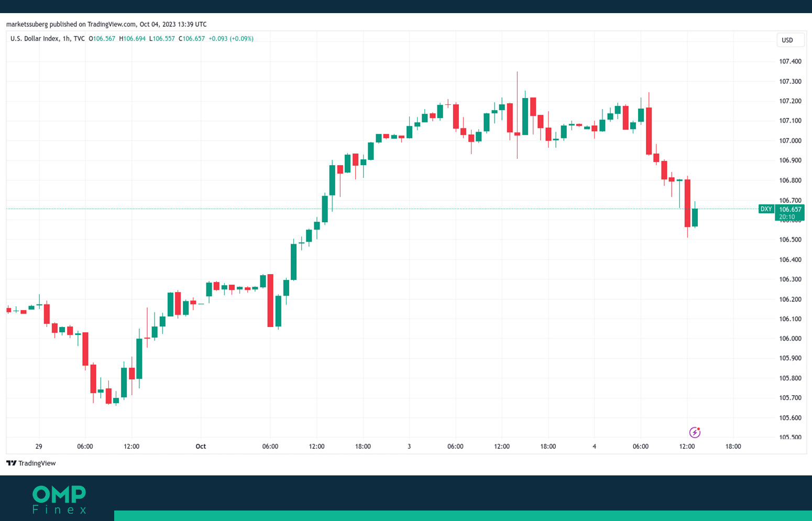Viewport: 812px width, 521px height.
Task: Click the OMP Finex logo
Action: [x=59, y=500]
